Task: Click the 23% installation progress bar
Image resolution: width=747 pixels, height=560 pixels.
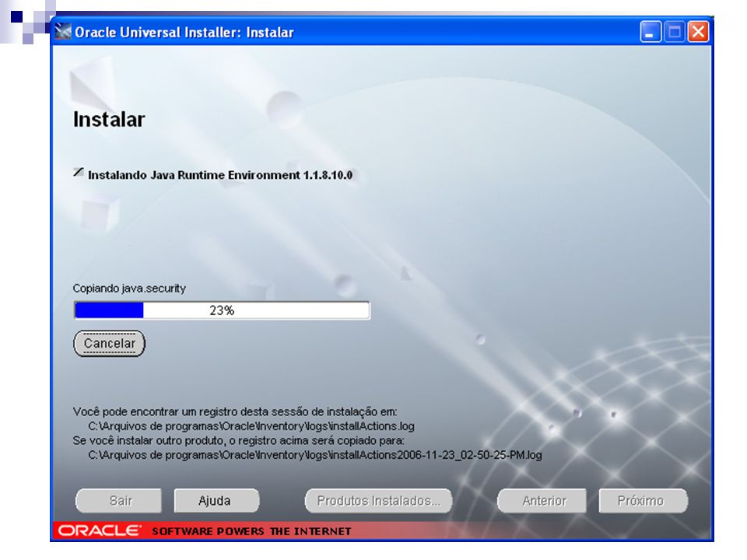Action: click(x=222, y=310)
